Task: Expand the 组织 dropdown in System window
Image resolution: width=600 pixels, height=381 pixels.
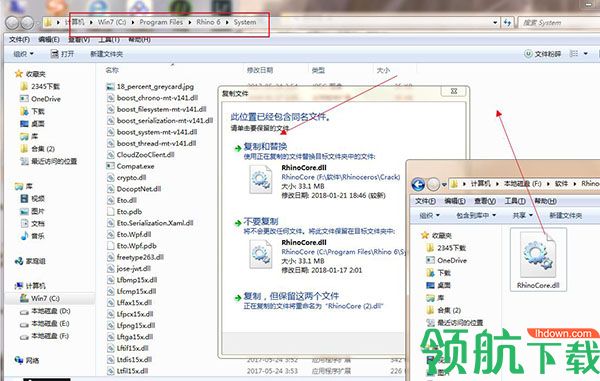Action: pos(23,54)
